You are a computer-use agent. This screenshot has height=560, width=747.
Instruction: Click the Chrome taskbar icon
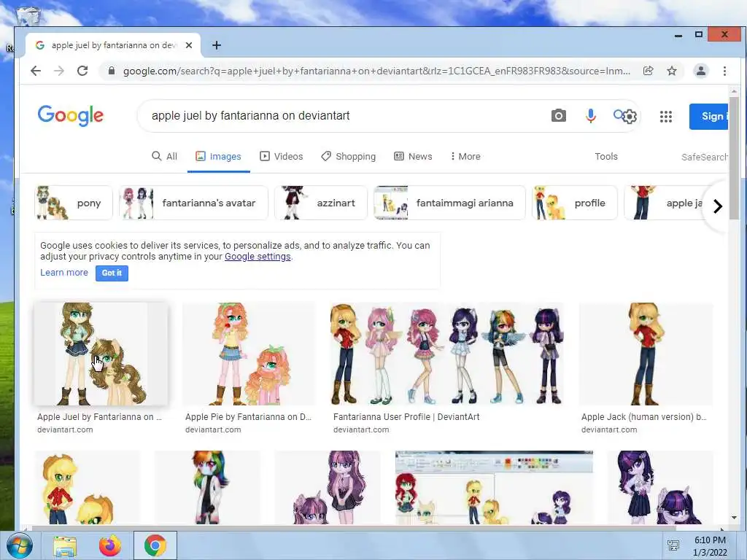pos(155,545)
